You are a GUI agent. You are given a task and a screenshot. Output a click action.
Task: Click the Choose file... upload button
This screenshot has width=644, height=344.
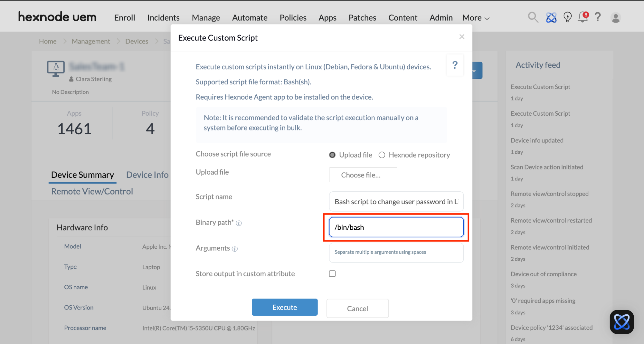[x=363, y=175]
